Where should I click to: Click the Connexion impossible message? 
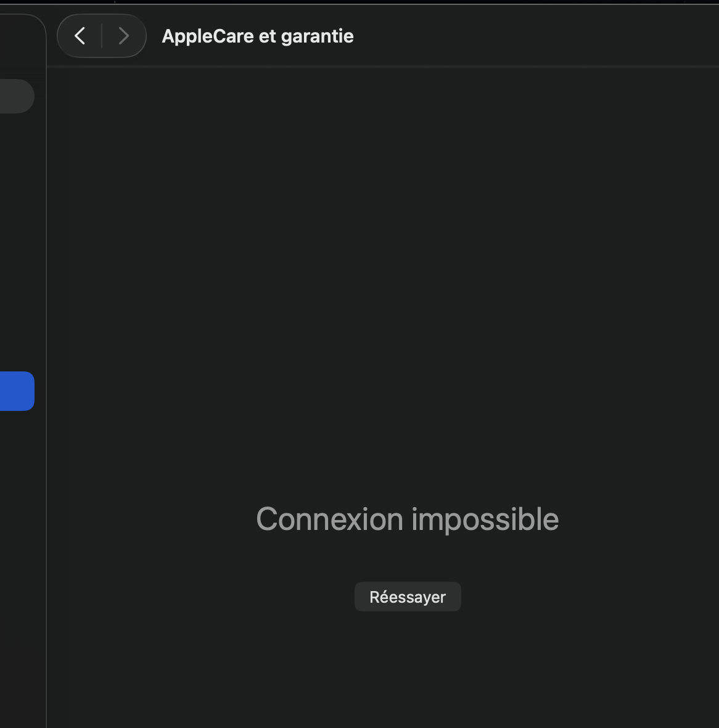pos(407,519)
